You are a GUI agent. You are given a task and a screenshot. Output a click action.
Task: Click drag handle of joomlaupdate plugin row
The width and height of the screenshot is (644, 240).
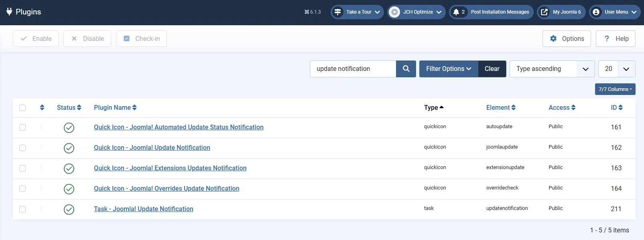click(41, 147)
